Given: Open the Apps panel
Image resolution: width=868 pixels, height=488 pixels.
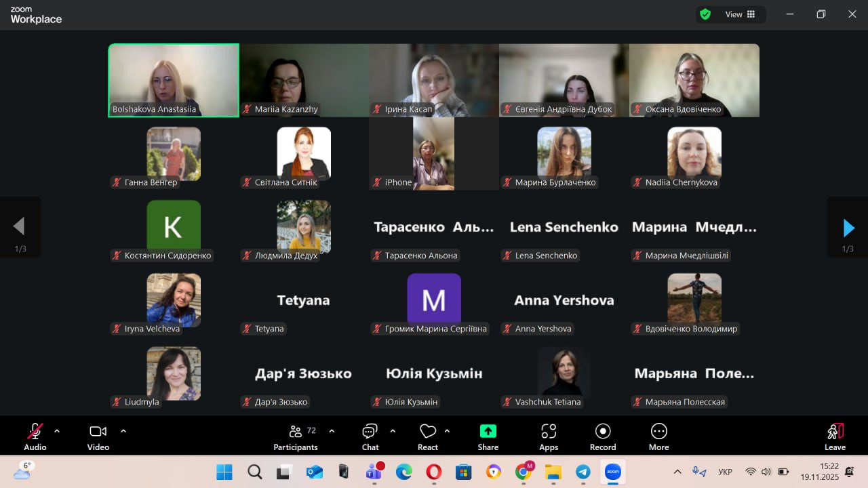Looking at the screenshot, I should point(549,436).
